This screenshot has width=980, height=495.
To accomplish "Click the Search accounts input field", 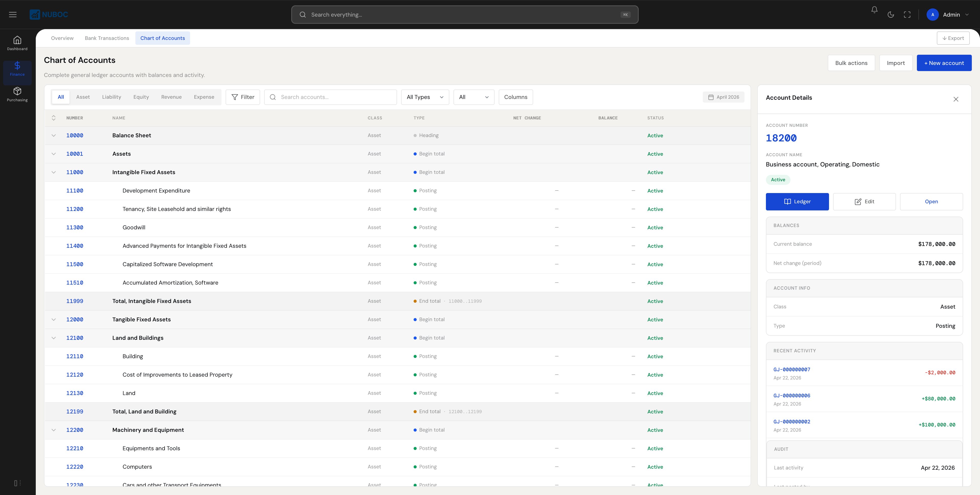I will (330, 97).
